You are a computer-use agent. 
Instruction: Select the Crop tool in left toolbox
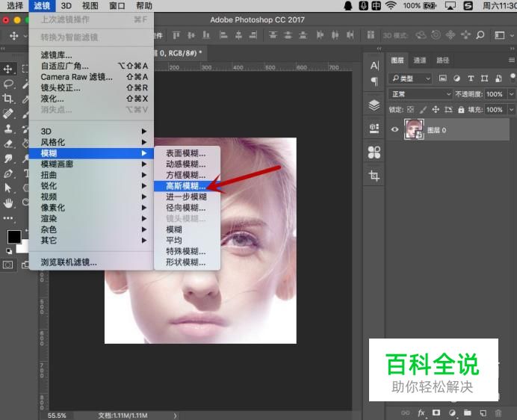(x=8, y=99)
